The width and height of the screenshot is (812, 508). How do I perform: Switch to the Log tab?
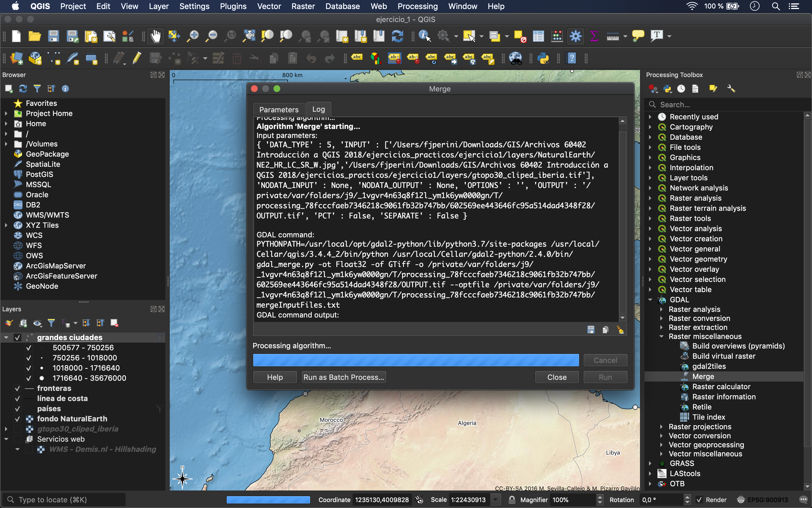(x=318, y=109)
